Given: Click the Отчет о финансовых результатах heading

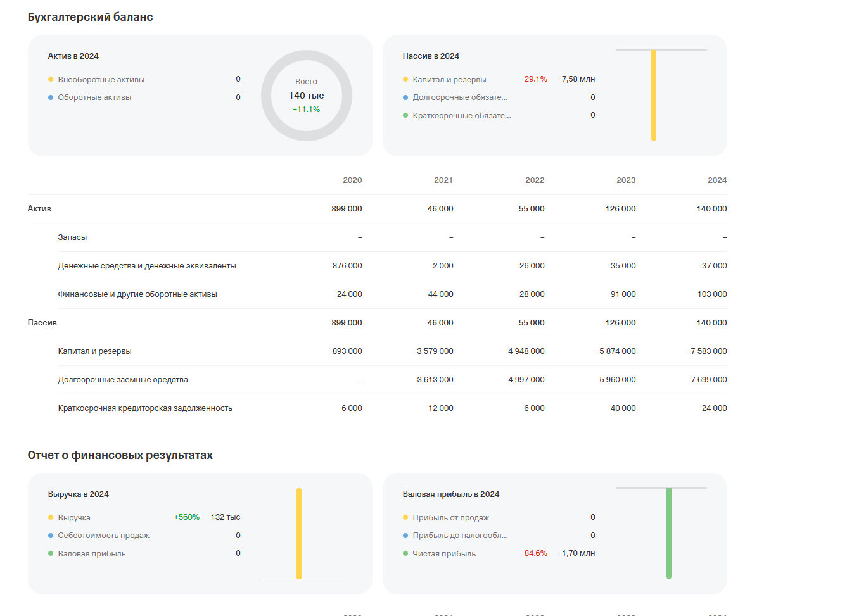Looking at the screenshot, I should [x=120, y=455].
